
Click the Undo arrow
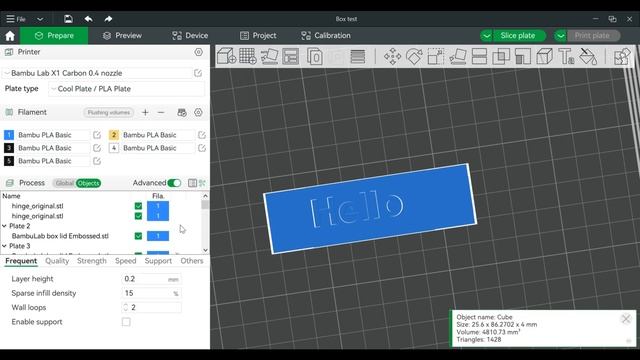88,19
